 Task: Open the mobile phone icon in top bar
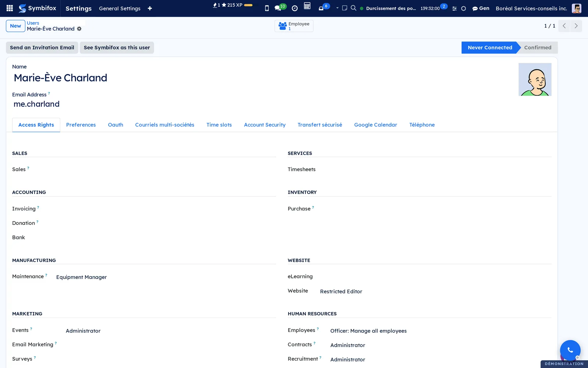pos(267,8)
